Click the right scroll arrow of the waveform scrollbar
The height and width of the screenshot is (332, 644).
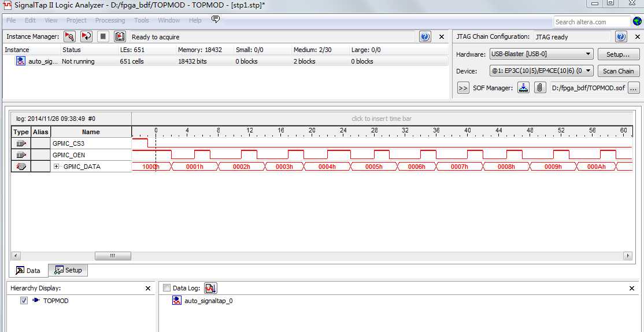[x=628, y=256]
